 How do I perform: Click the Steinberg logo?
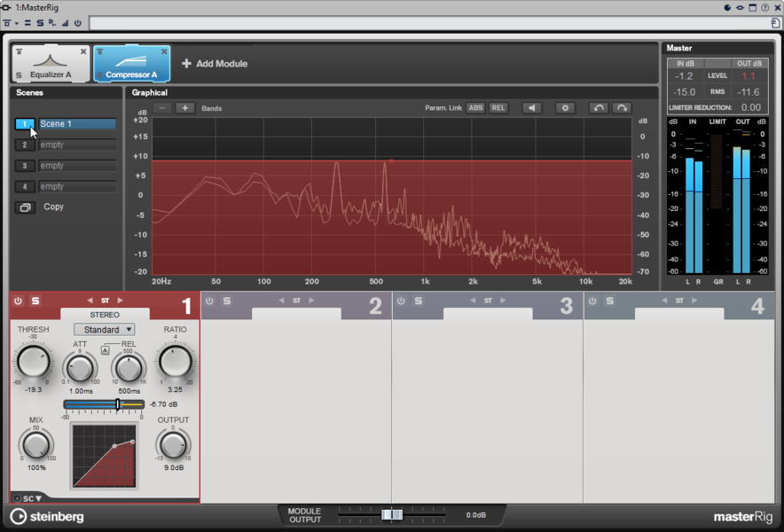click(47, 517)
